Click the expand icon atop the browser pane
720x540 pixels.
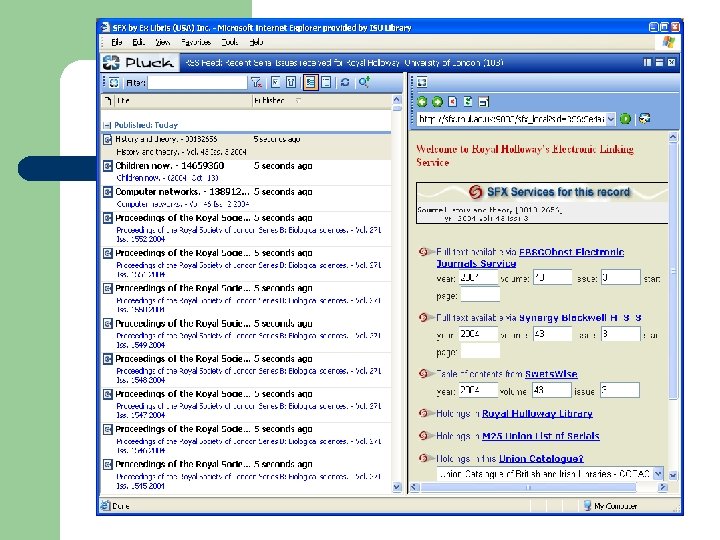pos(422,82)
